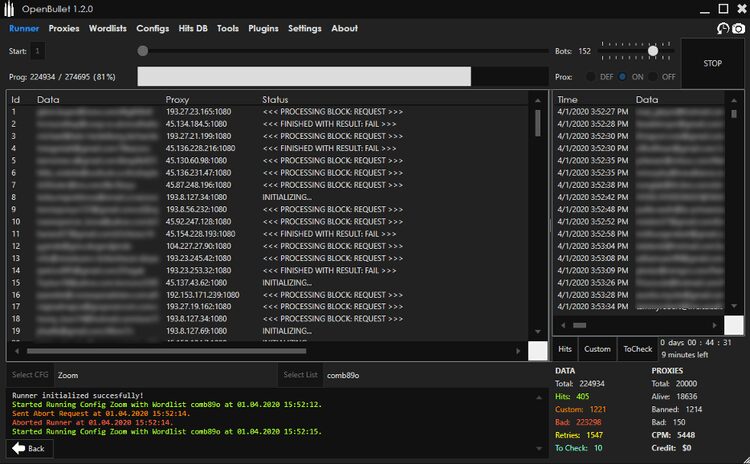Screen dimensions: 750x464
Task: Go to the Hits DB section
Action: 195,29
